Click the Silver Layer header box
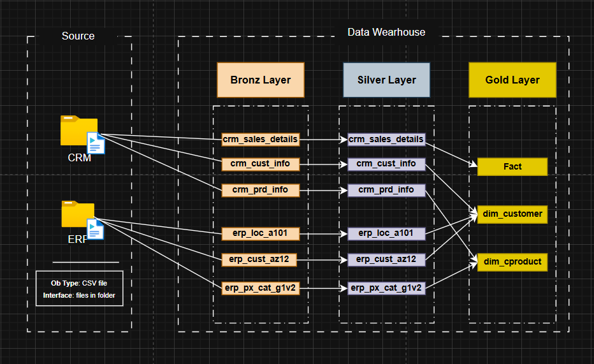This screenshot has width=594, height=364. click(386, 80)
